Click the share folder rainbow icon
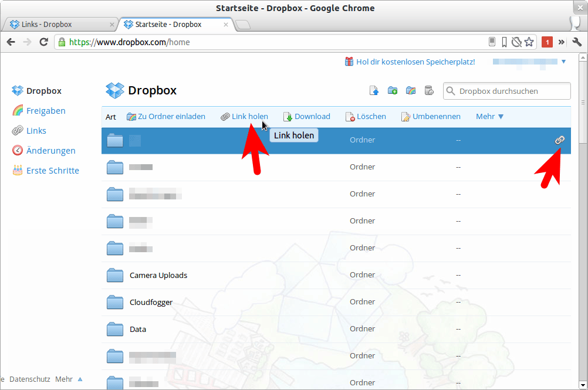 click(411, 91)
